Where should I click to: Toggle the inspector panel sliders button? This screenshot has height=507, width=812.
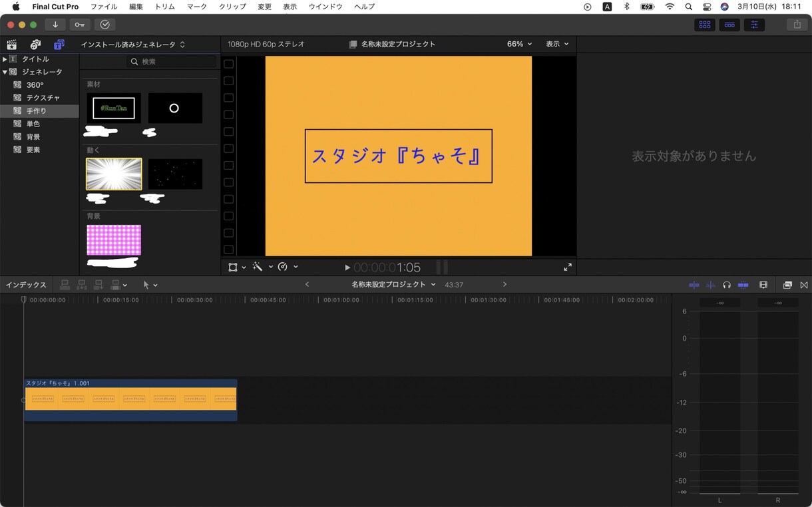(x=754, y=25)
